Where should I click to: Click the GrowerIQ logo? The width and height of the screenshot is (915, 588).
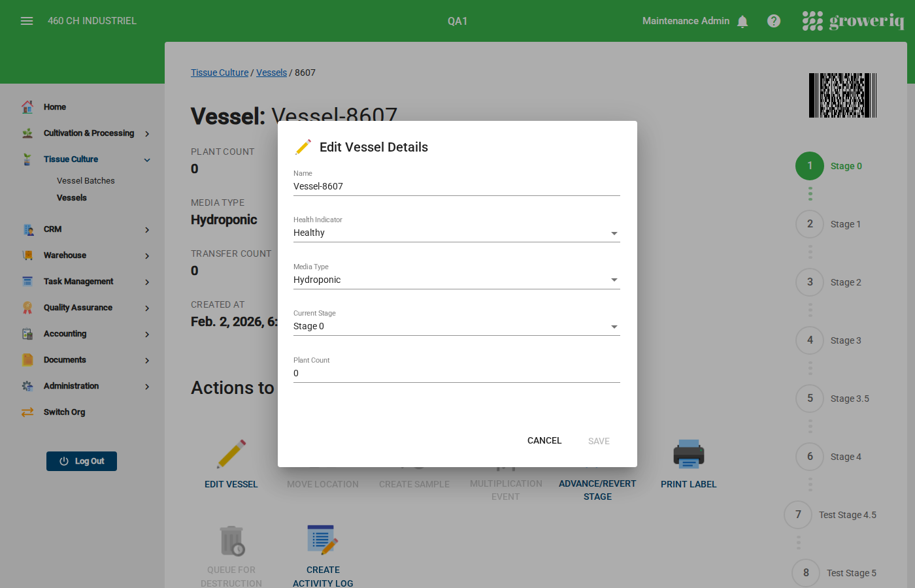(854, 20)
